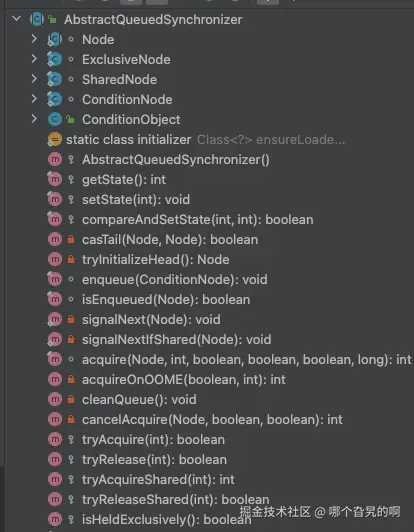The image size is (414, 532).
Task: Expand the ExclusiveNode inner class
Action: pos(34,59)
